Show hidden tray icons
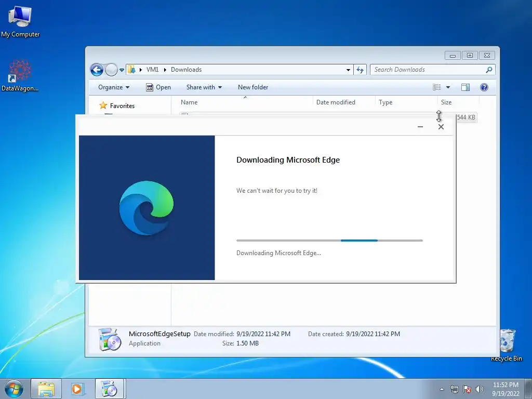The image size is (532, 399). point(442,389)
